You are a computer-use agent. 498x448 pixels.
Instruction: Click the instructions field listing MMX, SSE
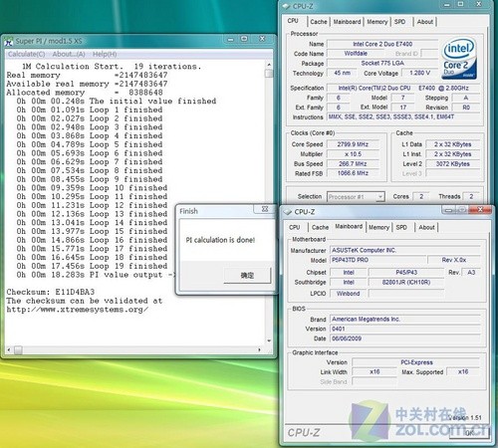coord(403,116)
